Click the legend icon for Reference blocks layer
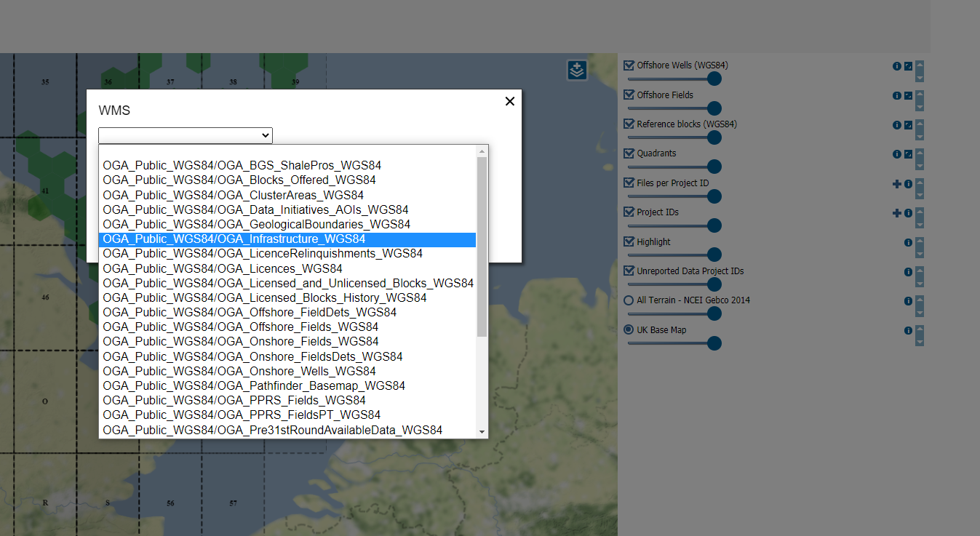The height and width of the screenshot is (536, 980). [x=908, y=124]
